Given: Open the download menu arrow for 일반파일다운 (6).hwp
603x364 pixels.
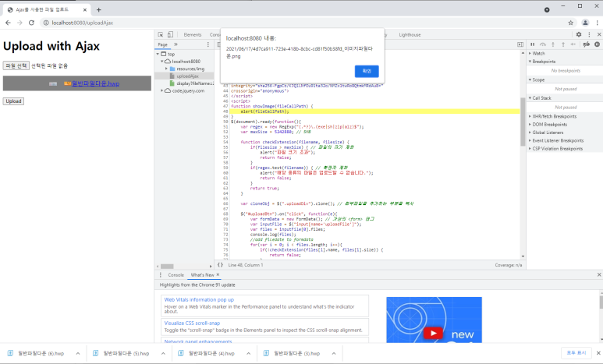Looking at the screenshot, I should (x=78, y=353).
